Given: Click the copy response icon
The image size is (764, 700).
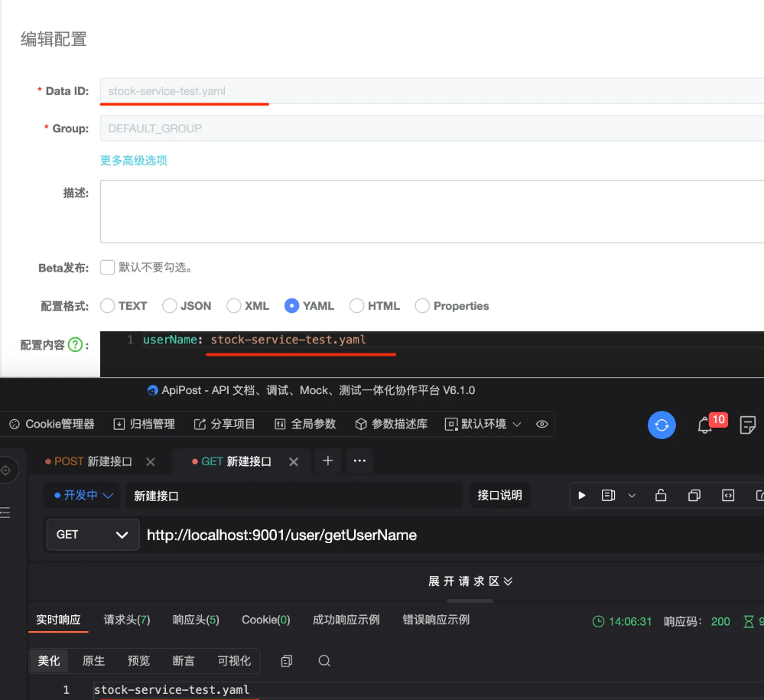Looking at the screenshot, I should [287, 660].
